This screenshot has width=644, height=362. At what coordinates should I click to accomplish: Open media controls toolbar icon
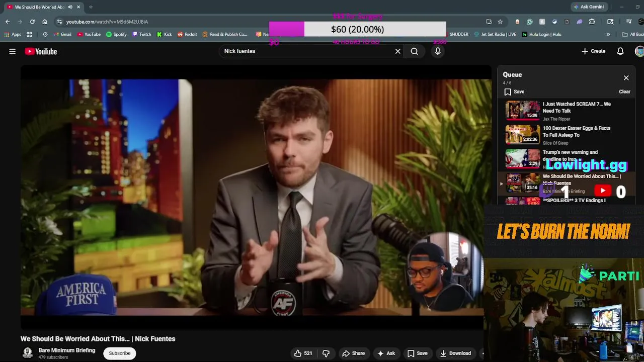click(629, 22)
